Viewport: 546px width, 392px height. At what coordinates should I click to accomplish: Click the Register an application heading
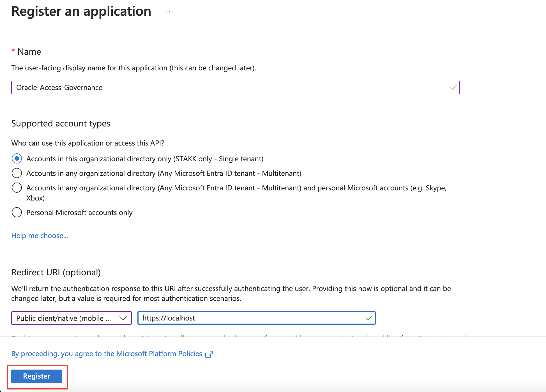point(81,11)
